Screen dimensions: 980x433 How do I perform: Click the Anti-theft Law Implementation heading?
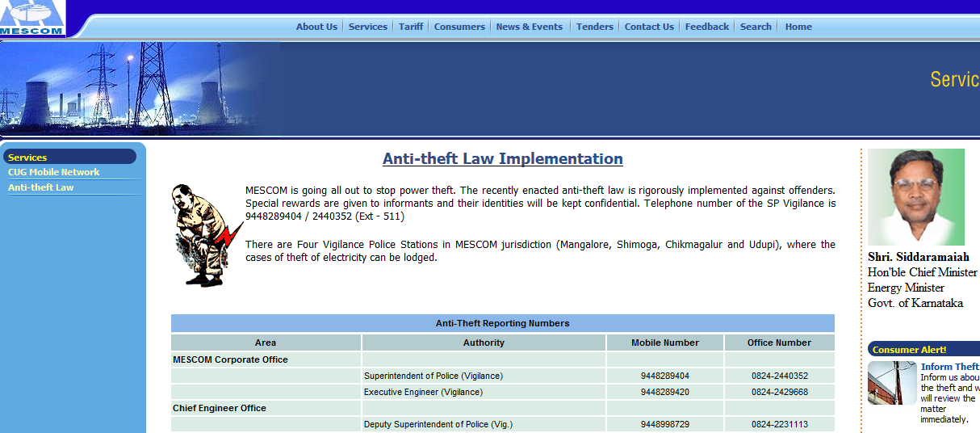[x=503, y=159]
